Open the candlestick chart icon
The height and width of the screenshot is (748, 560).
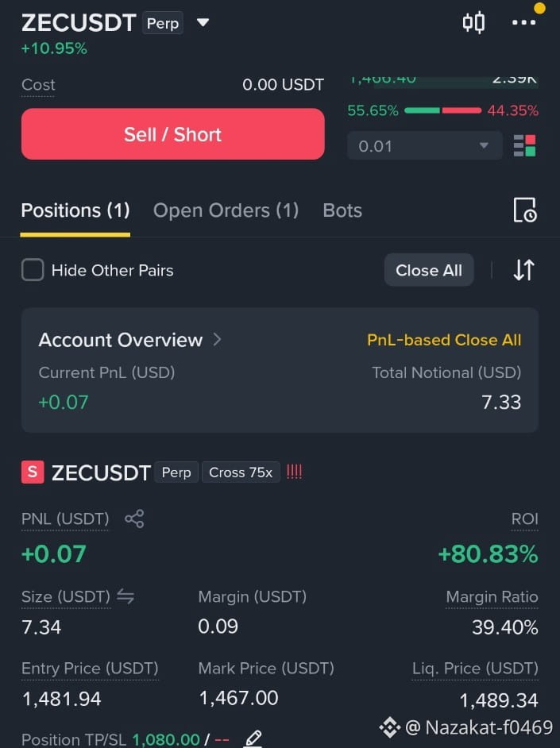coord(473,22)
